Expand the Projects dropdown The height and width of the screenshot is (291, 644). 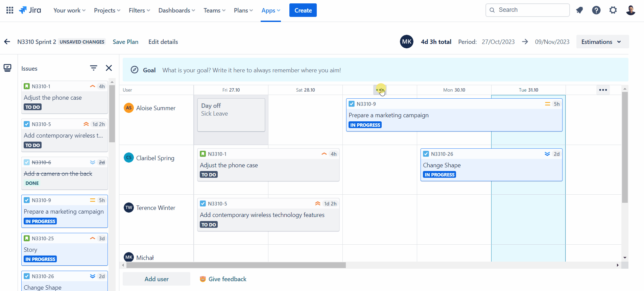click(107, 10)
